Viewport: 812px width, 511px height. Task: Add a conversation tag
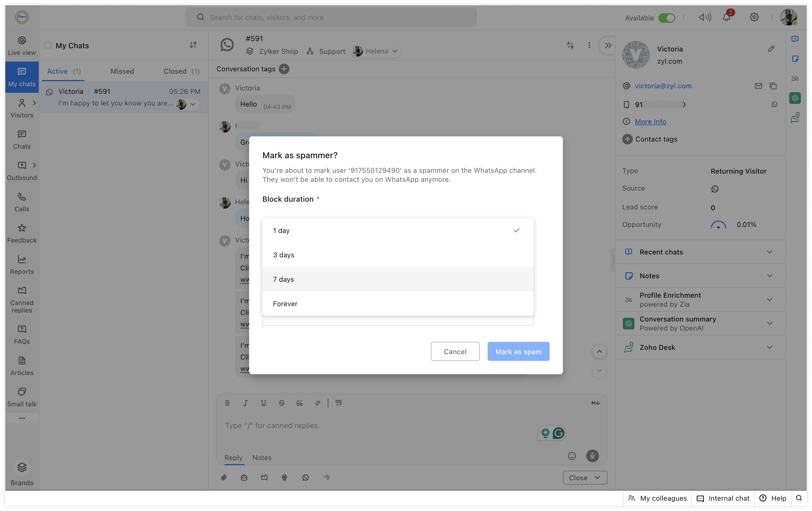(284, 69)
